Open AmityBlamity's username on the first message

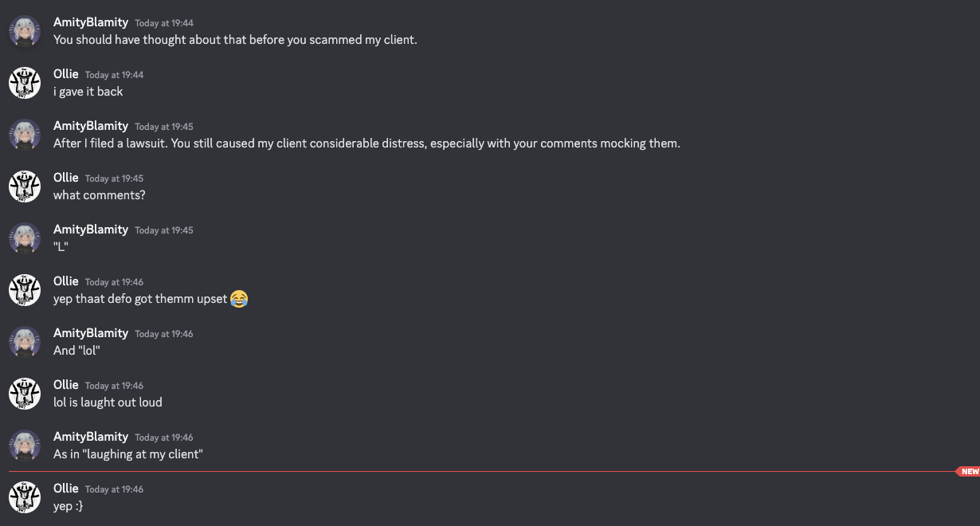[x=91, y=22]
